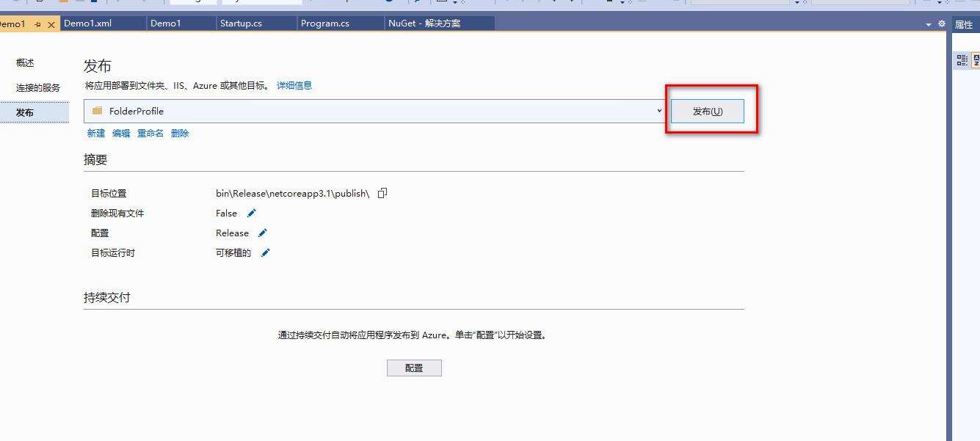Edit the Release configuration pencil icon

262,233
